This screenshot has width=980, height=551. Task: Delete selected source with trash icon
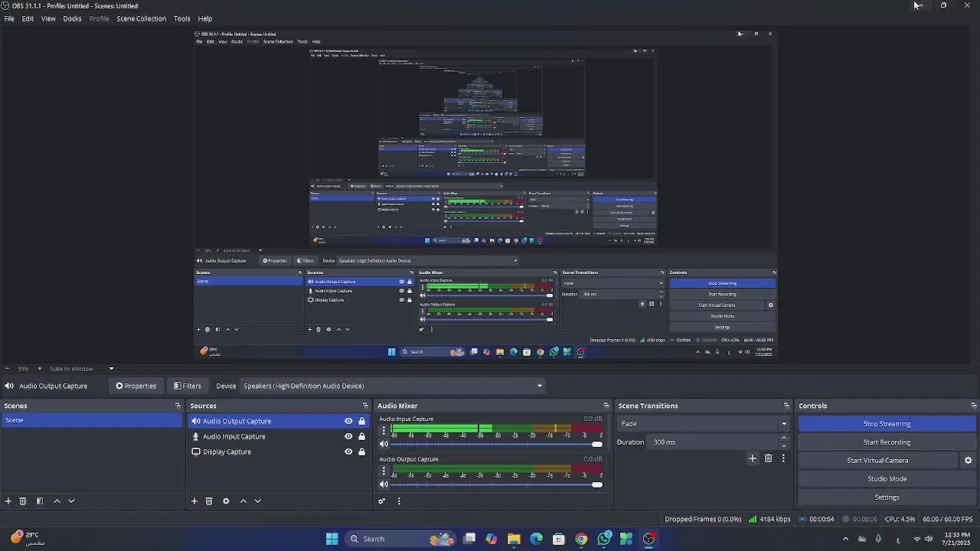[209, 501]
